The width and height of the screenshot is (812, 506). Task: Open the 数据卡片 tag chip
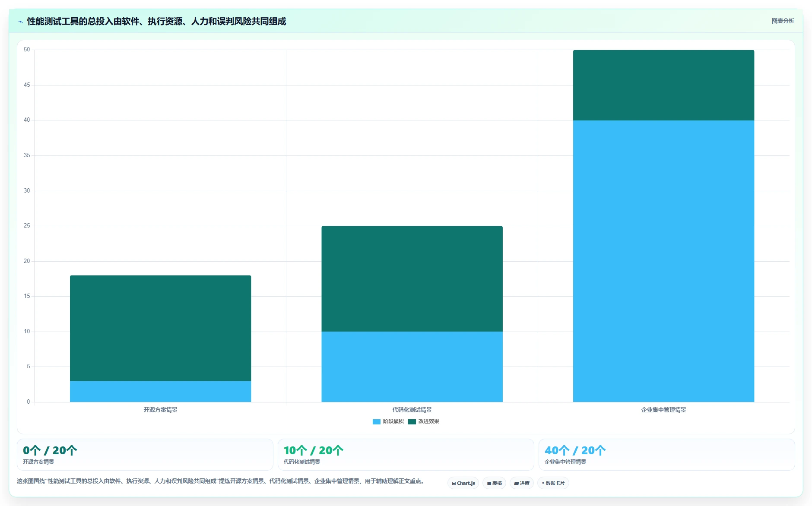553,483
